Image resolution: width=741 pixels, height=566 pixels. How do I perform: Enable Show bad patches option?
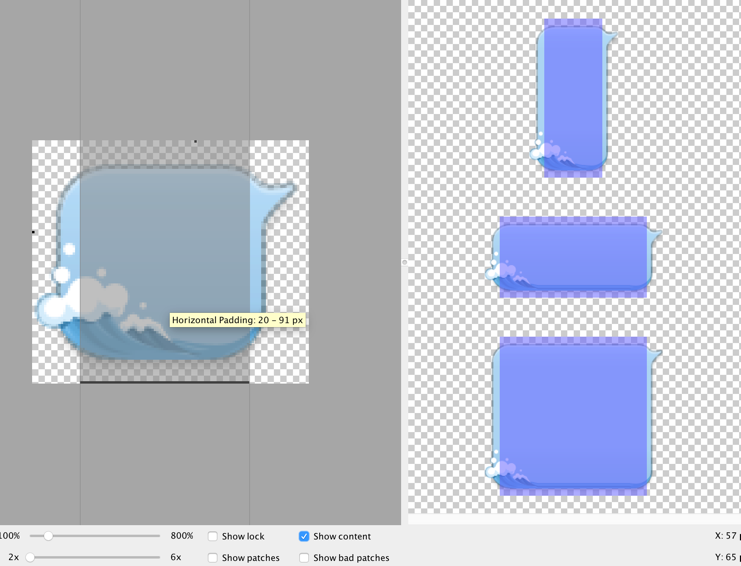click(x=304, y=557)
